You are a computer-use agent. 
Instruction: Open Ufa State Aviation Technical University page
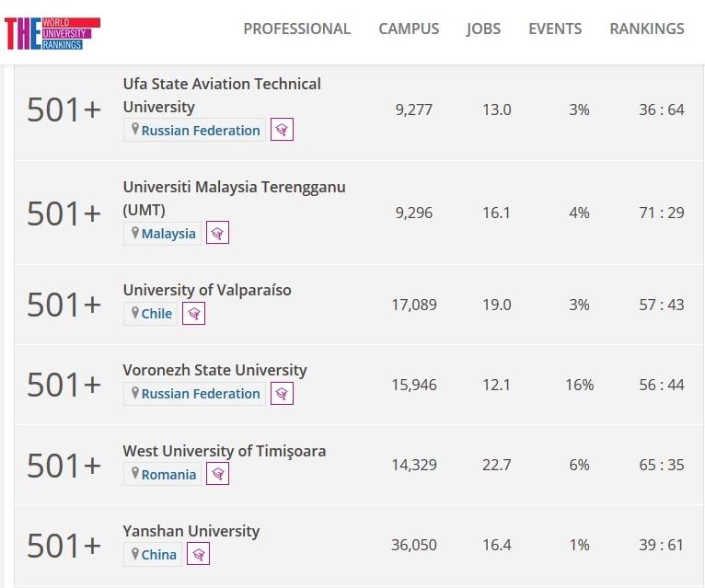[221, 95]
